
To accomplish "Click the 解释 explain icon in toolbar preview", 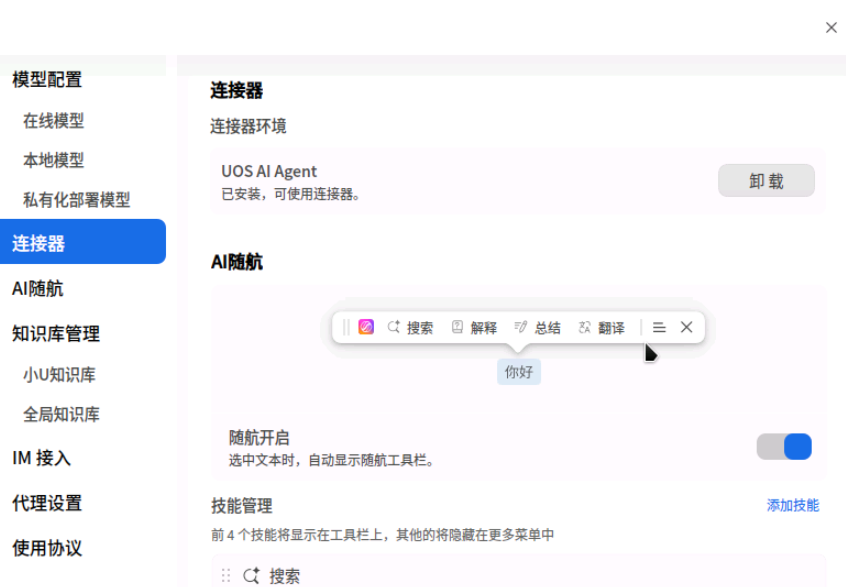I will coord(457,327).
